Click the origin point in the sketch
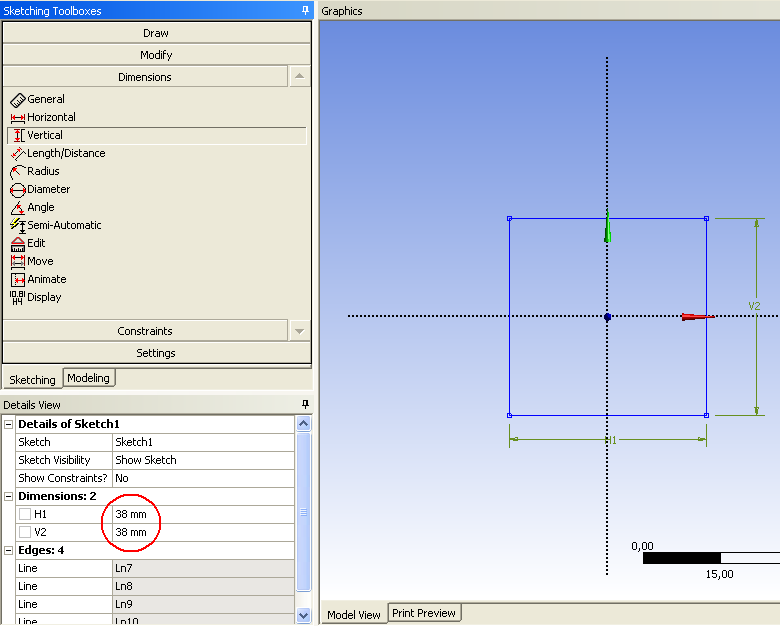This screenshot has width=780, height=626. point(607,316)
